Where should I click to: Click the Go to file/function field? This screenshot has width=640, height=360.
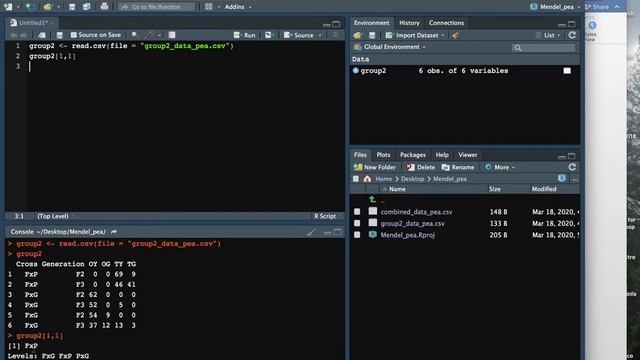click(157, 7)
